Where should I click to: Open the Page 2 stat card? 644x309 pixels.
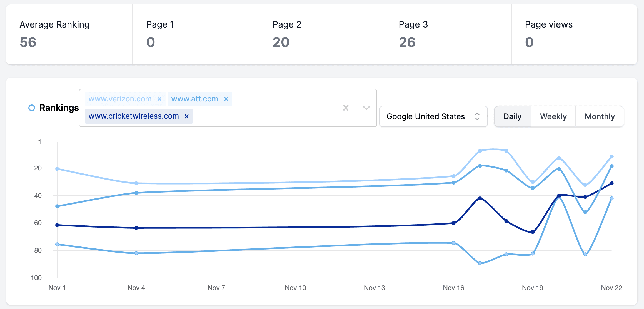click(x=322, y=34)
